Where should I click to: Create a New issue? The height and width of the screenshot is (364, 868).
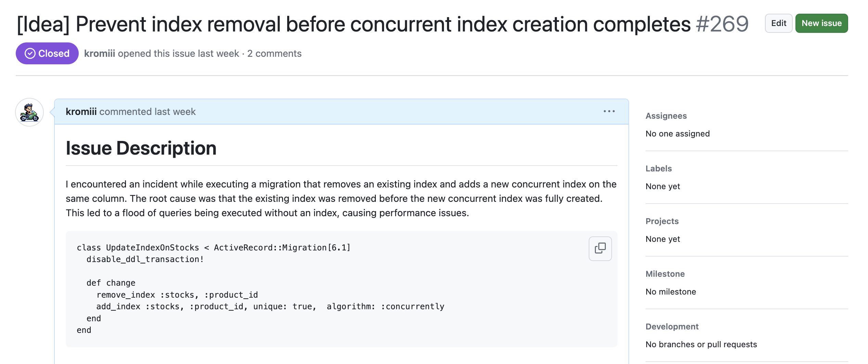(x=821, y=23)
